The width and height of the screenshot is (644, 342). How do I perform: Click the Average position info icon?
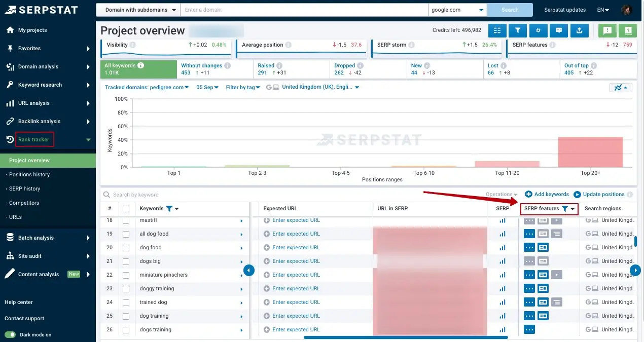point(289,45)
